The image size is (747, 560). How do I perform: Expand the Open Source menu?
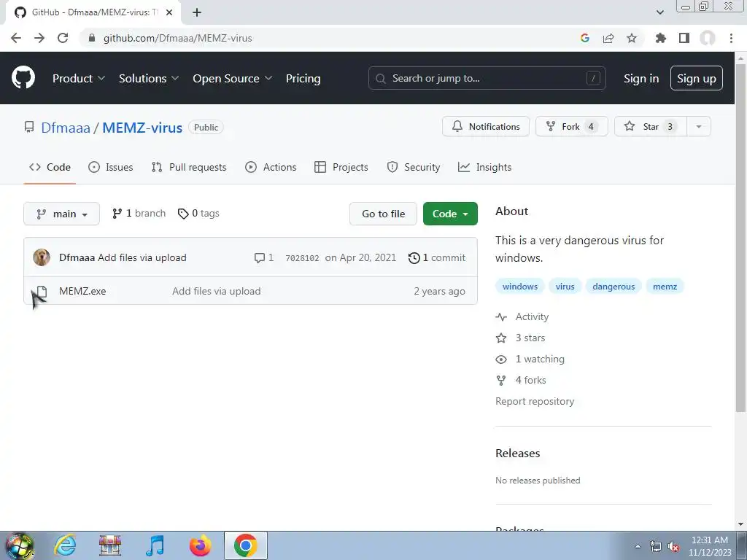pos(233,78)
